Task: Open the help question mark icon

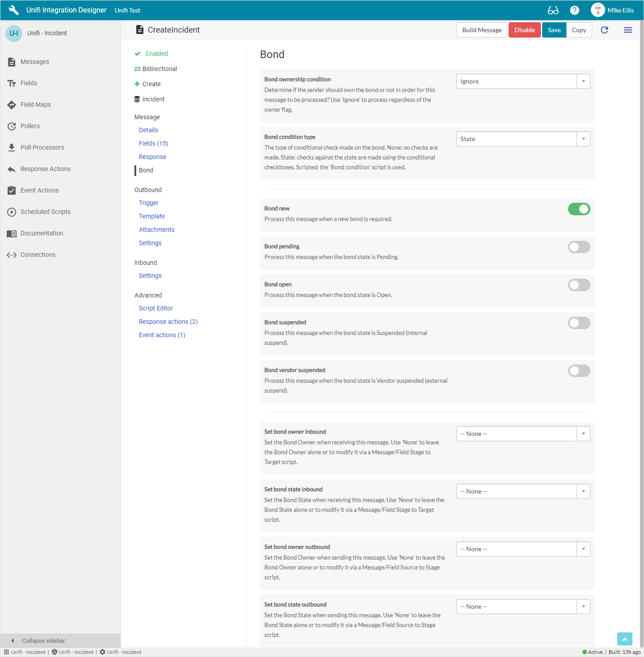Action: (575, 10)
